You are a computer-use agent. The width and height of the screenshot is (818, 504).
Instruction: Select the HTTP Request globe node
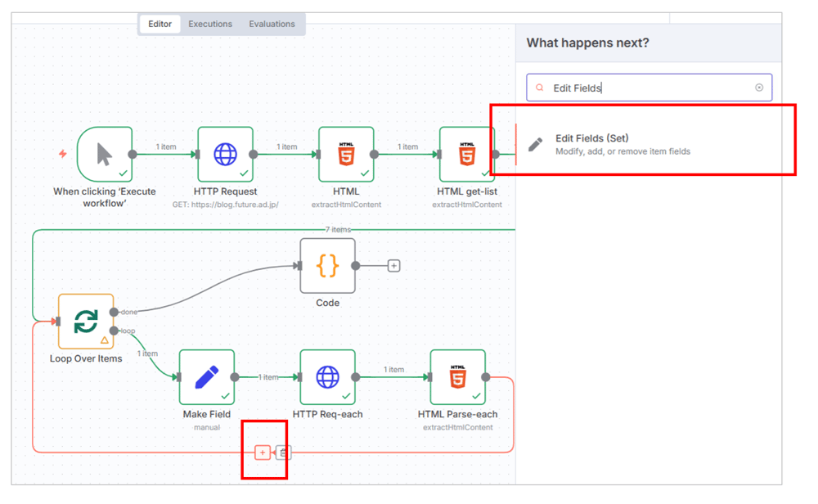[x=225, y=154]
